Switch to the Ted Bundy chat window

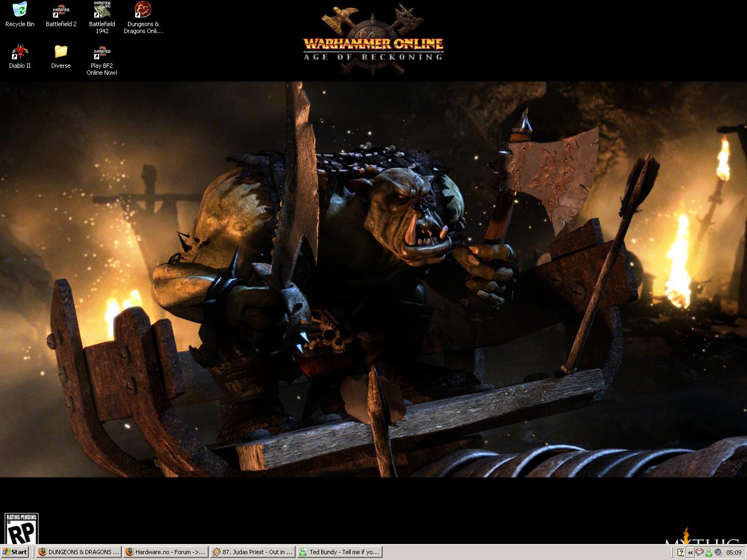point(339,552)
